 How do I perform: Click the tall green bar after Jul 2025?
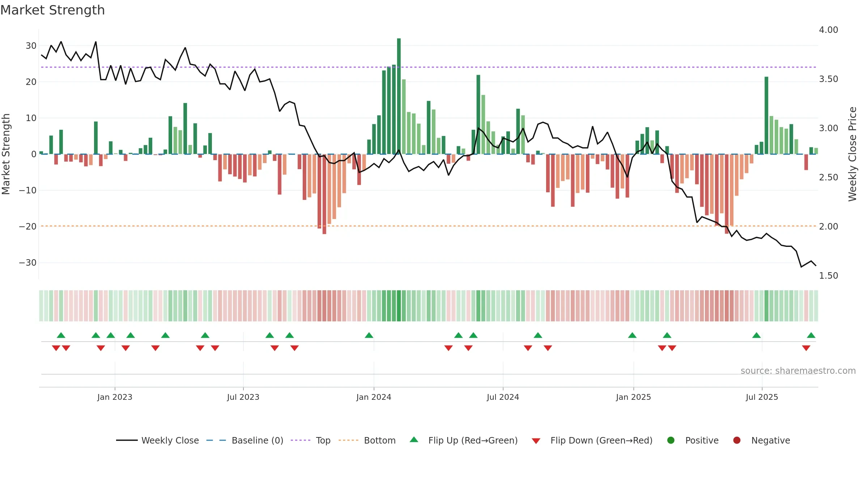coord(766,115)
